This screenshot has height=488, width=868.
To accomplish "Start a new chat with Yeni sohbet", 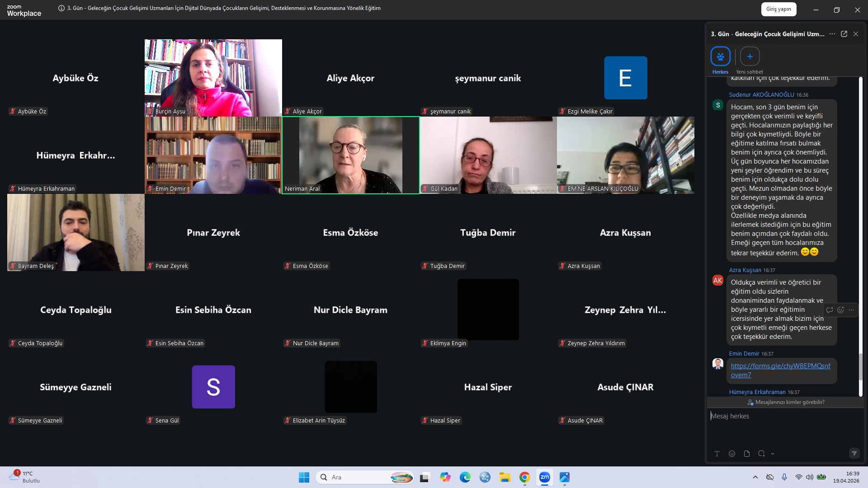I will click(x=750, y=56).
